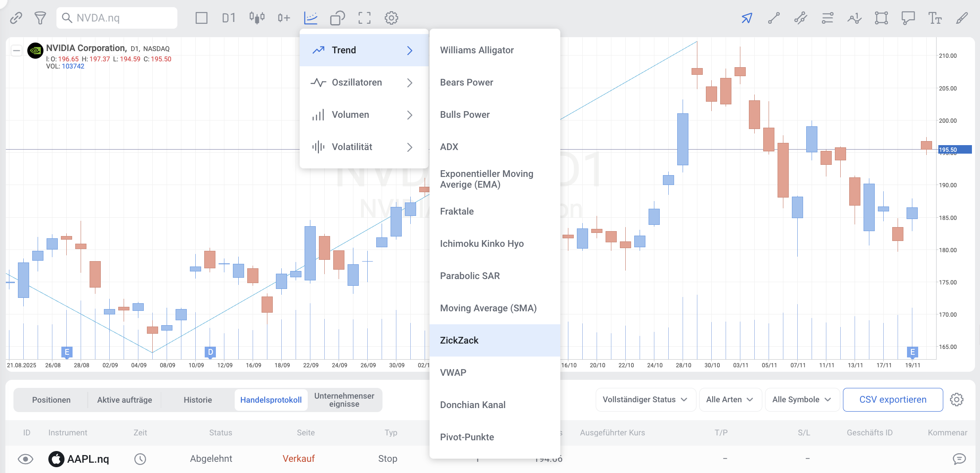Click the link chain icon in toolbar
This screenshot has width=980, height=473.
16,18
